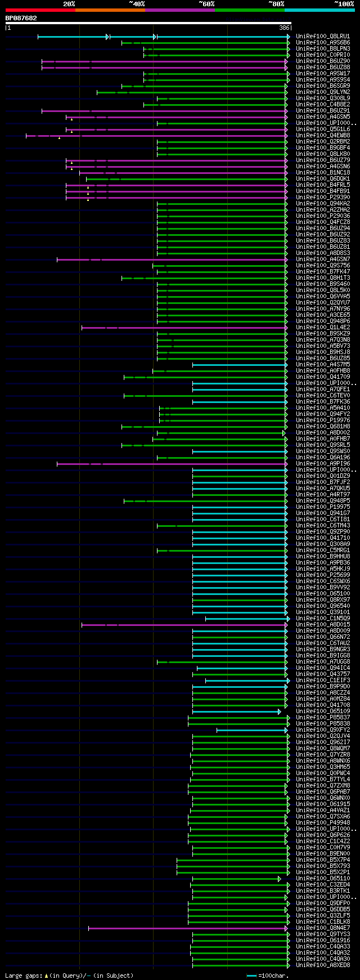This screenshot has width=360, height=980.
Task: Select label UniRef100_B9GBF4
Action: click(323, 148)
